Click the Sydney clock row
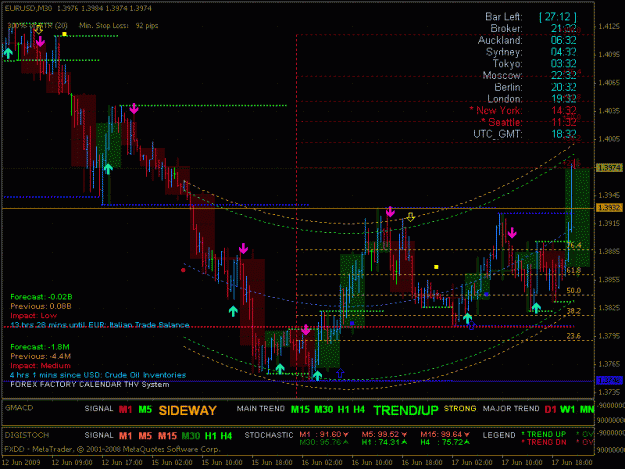This screenshot has width=625, height=469. [531, 52]
